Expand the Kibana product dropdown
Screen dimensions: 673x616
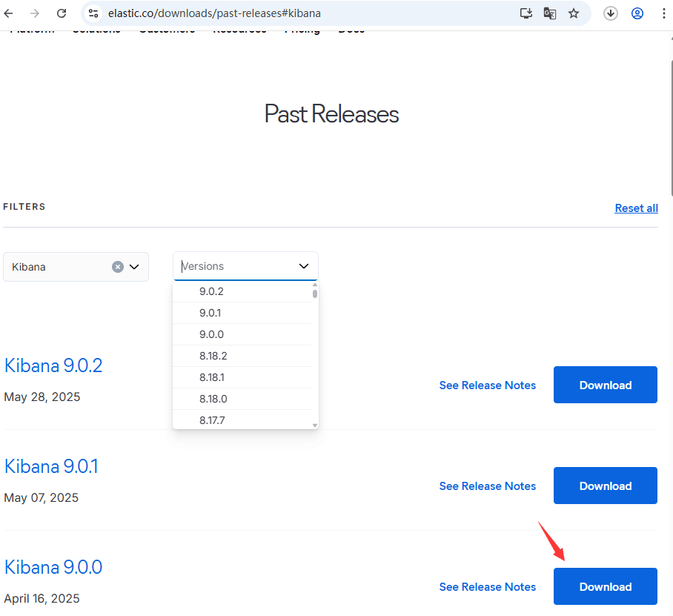[x=134, y=267]
